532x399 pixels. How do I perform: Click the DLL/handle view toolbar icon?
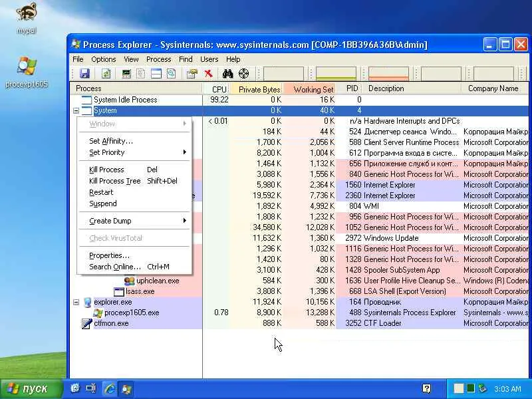(x=171, y=73)
